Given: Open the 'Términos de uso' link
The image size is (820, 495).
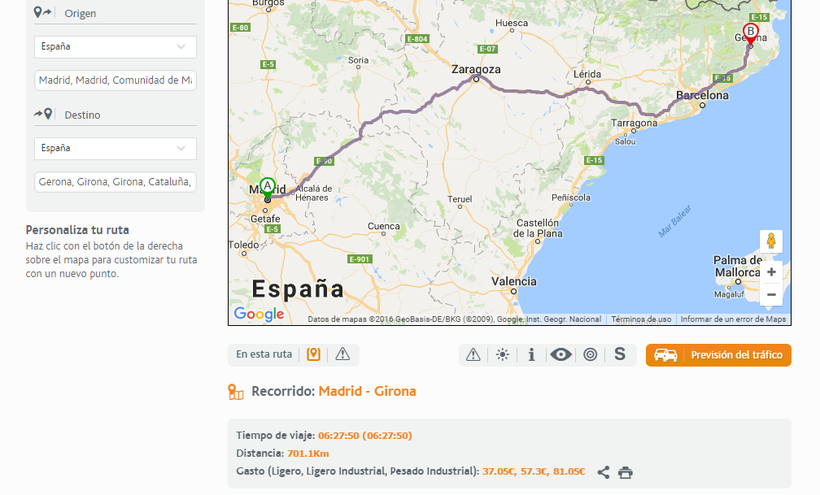Looking at the screenshot, I should [641, 320].
